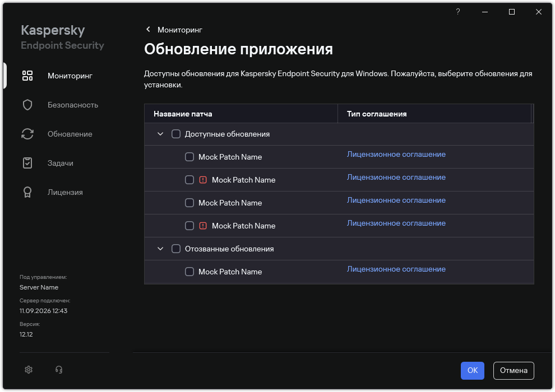Image resolution: width=555 pixels, height=392 pixels.
Task: Click the first Mock Patch Name text
Action: [230, 157]
